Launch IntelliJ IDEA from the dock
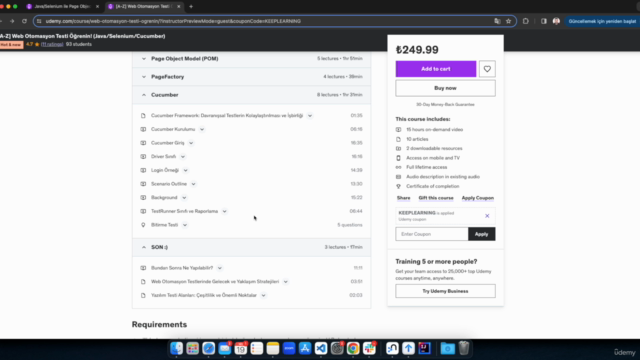 [424, 348]
